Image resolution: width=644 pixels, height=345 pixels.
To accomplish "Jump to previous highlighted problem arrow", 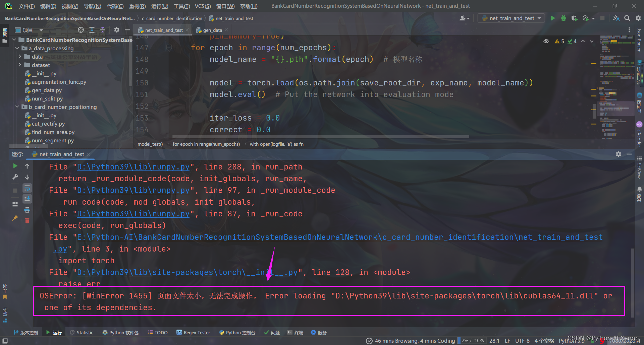I will (583, 41).
